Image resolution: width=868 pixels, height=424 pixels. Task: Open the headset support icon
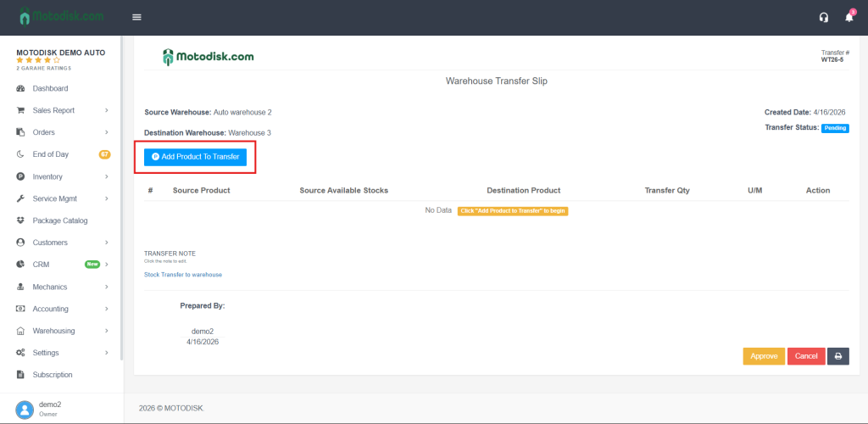point(824,17)
